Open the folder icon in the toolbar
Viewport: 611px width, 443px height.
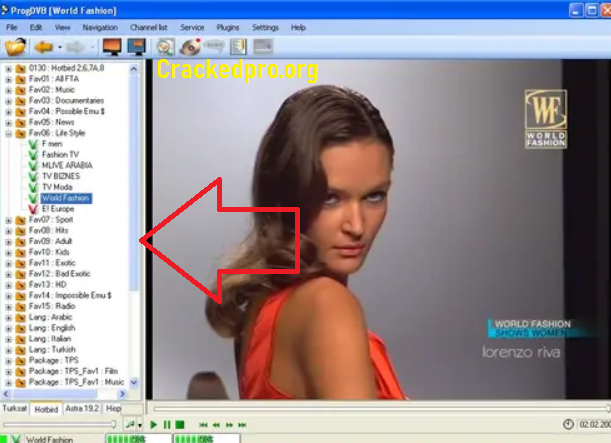pos(16,47)
